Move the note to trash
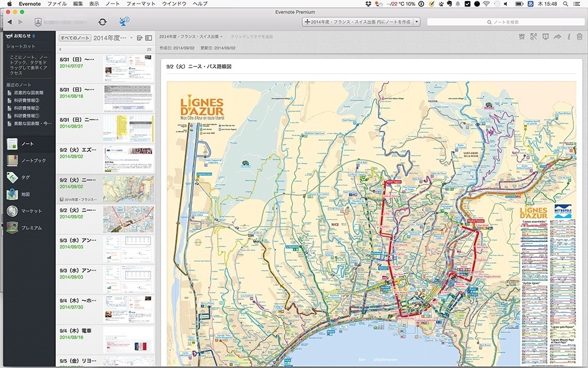The height and width of the screenshot is (368, 588). (x=579, y=37)
